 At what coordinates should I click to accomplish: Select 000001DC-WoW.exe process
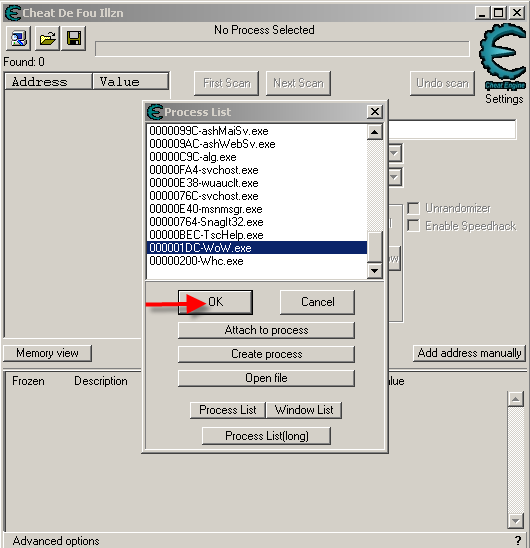click(257, 248)
